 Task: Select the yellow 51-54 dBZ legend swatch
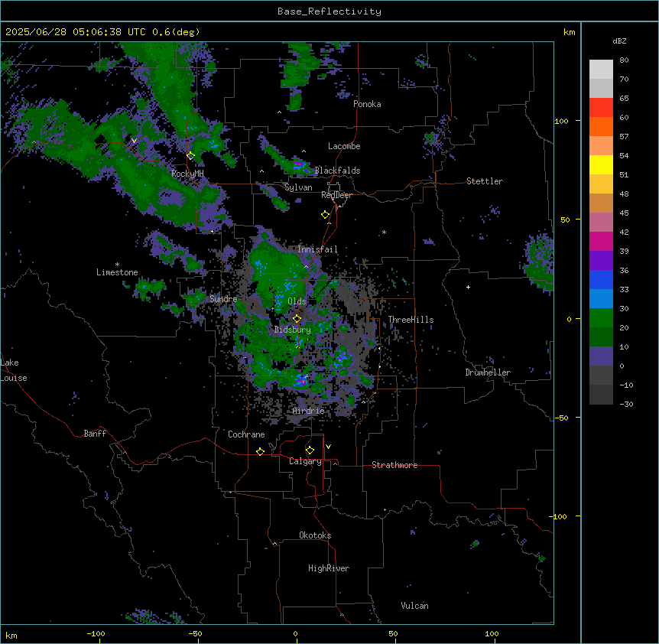601,164
